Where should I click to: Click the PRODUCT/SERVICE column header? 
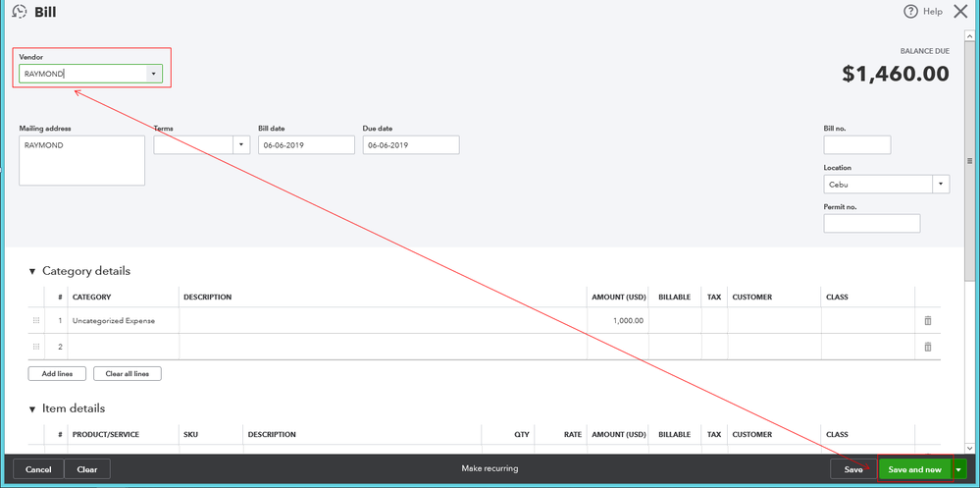(106, 434)
